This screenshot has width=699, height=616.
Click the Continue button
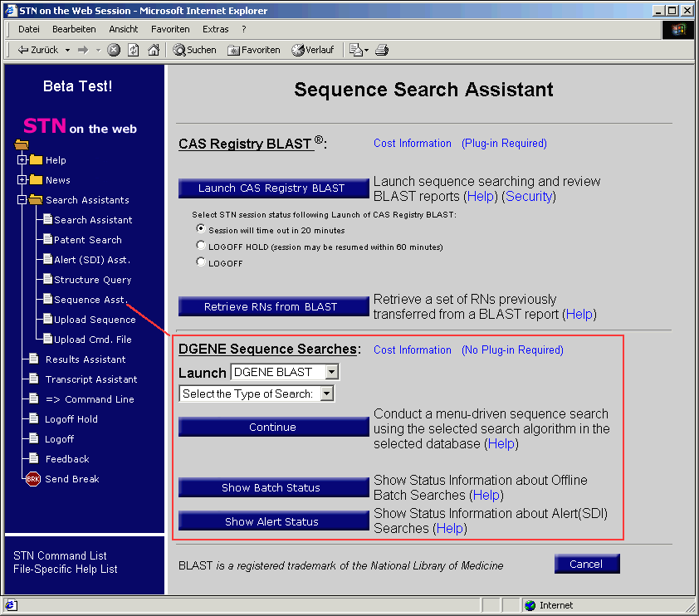tap(273, 427)
